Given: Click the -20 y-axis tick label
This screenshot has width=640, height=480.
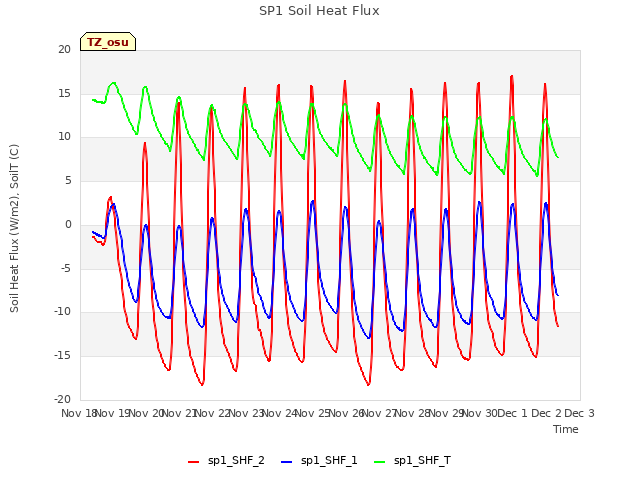Looking at the screenshot, I should coord(62,399).
